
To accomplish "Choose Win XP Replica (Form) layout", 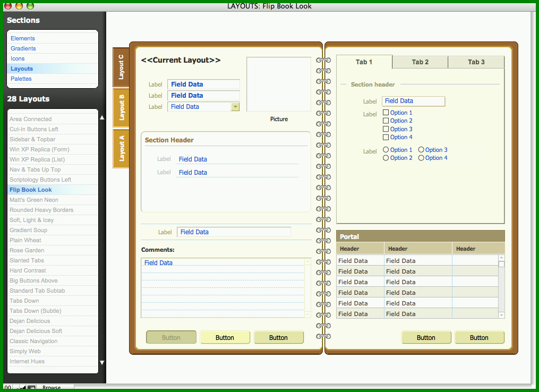I will [x=53, y=149].
